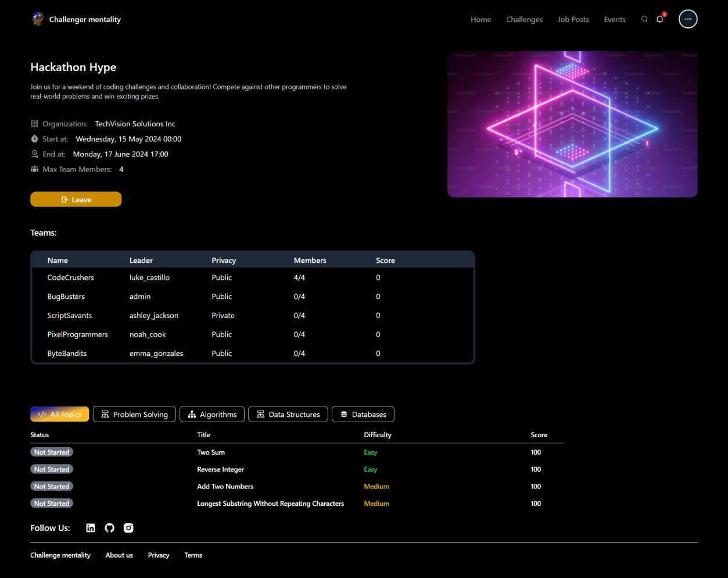
Task: Open the Terms footer link
Action: pyautogui.click(x=193, y=555)
